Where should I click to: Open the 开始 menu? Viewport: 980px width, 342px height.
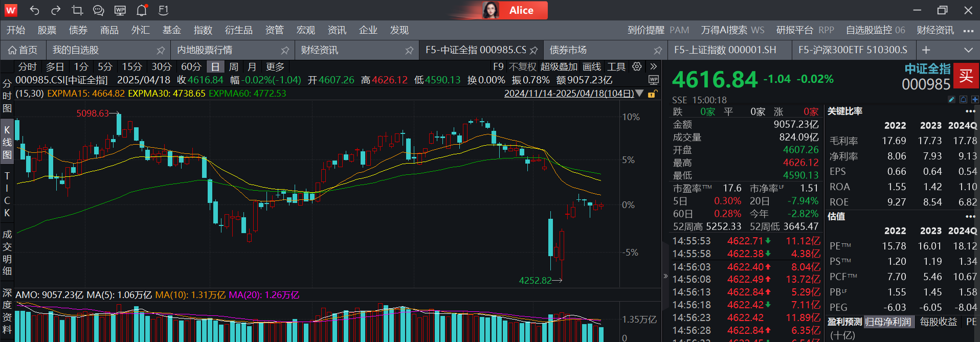[x=16, y=30]
